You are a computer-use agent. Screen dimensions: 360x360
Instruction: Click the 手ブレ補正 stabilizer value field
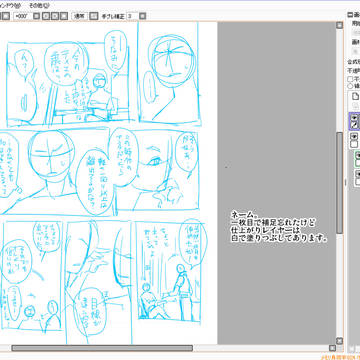pos(132,16)
